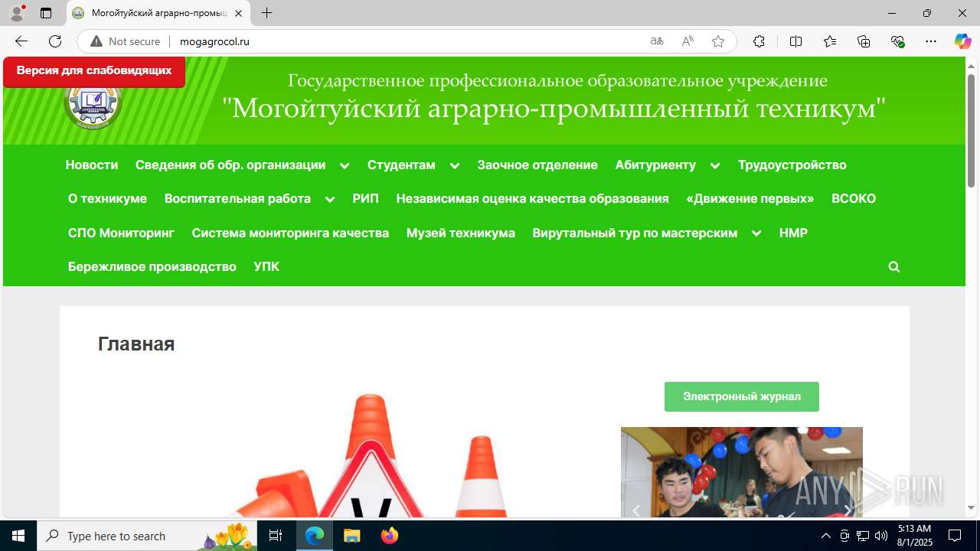Expand Вирутальный тур по мастерским chevron
The height and width of the screenshot is (551, 980).
pos(756,233)
